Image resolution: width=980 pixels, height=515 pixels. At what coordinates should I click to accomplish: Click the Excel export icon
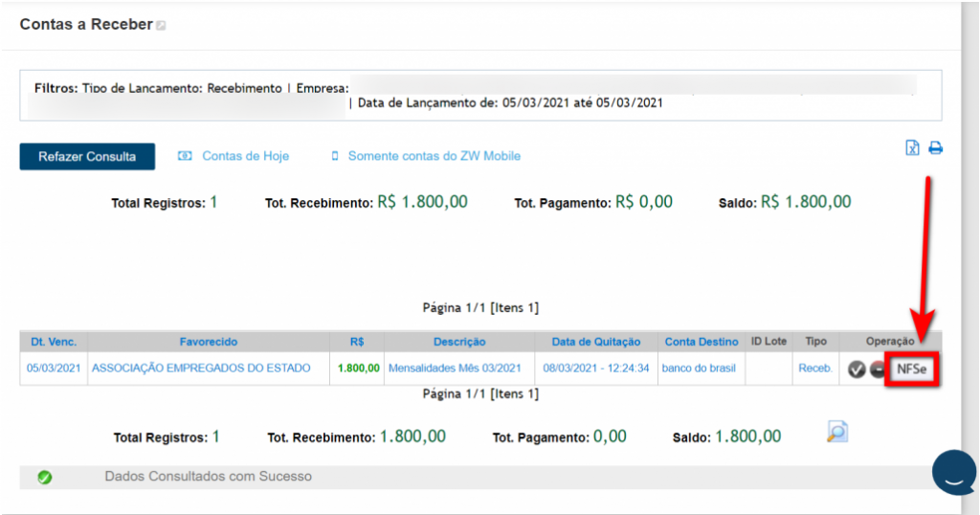(912, 148)
